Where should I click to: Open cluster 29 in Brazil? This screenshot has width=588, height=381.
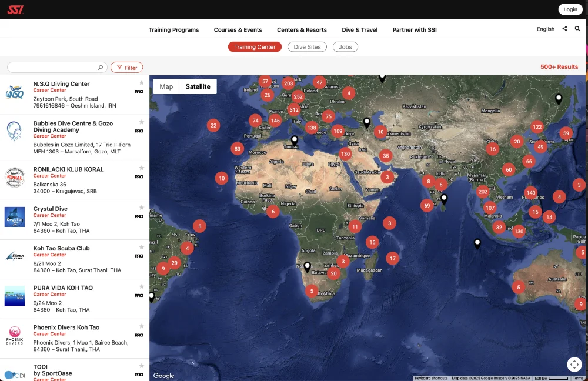click(175, 263)
